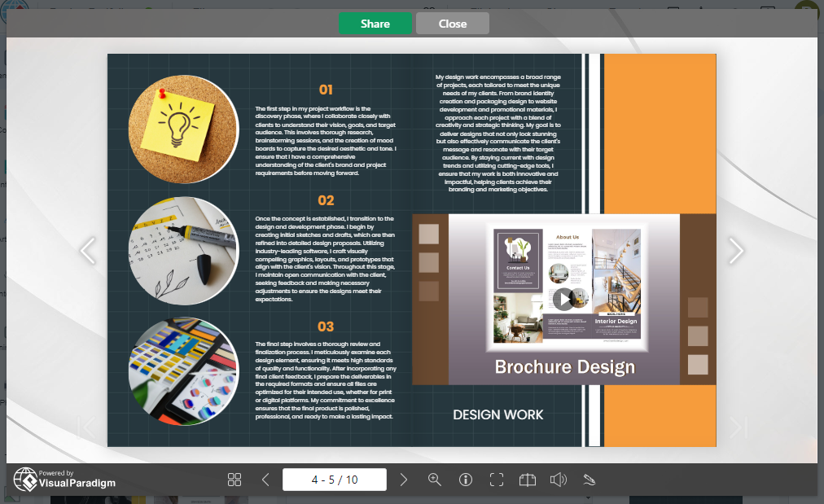
Task: Click the page number field
Action: click(334, 480)
